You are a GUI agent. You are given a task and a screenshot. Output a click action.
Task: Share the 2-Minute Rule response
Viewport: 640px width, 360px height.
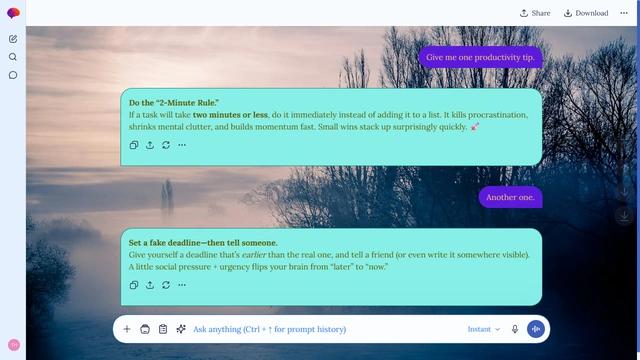pos(150,145)
